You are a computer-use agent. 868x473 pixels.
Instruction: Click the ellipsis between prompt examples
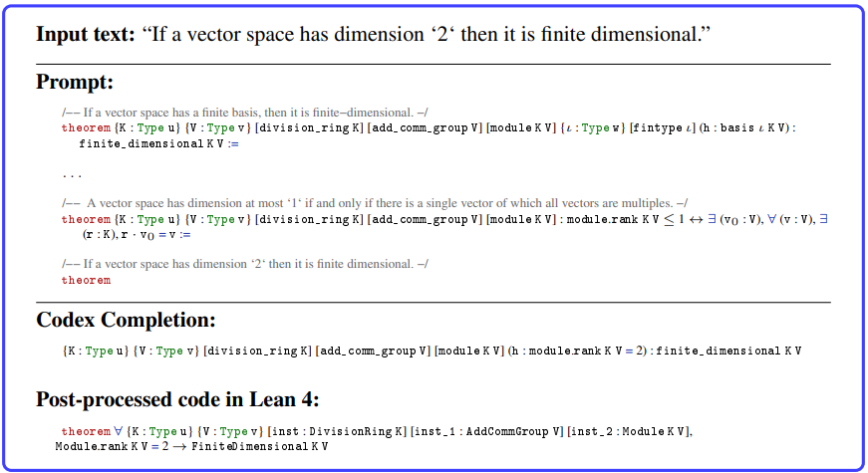point(72,174)
